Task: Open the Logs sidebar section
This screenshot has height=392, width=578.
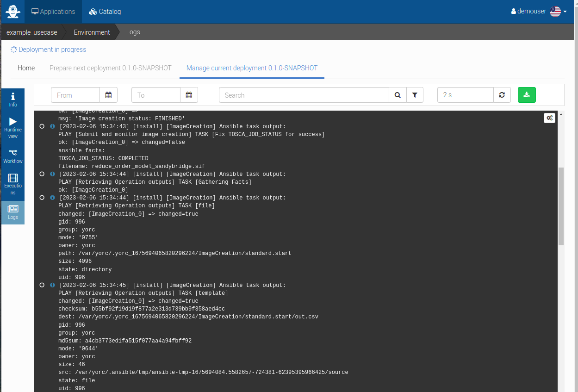Action: tap(13, 212)
